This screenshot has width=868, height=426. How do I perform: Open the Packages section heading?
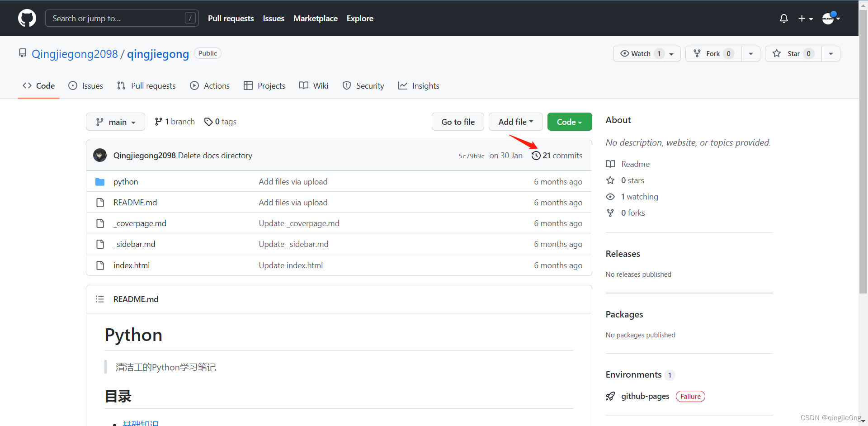624,314
